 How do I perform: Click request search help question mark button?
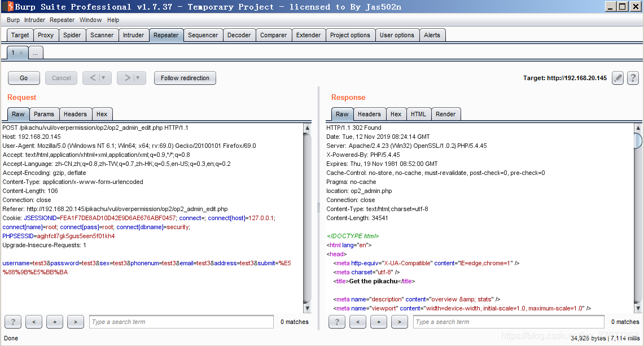pyautogui.click(x=13, y=322)
